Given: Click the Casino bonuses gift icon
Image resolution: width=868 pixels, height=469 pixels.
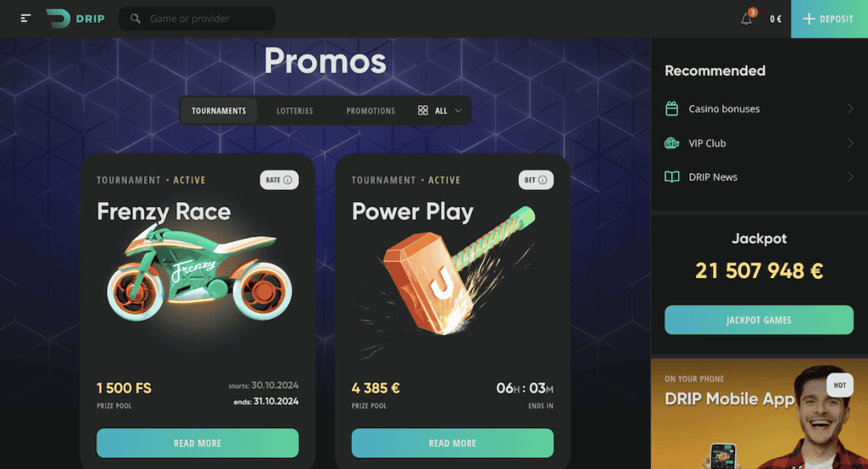Looking at the screenshot, I should (671, 109).
